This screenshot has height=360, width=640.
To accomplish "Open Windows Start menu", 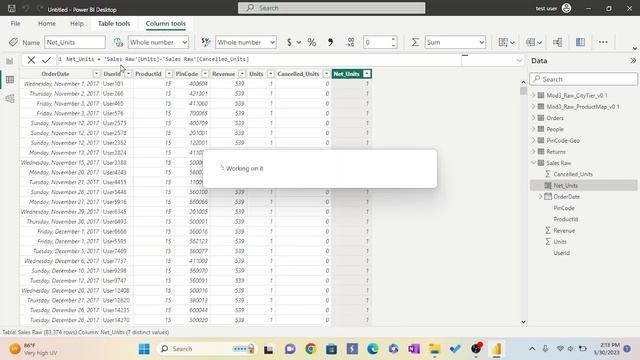I will point(144,349).
